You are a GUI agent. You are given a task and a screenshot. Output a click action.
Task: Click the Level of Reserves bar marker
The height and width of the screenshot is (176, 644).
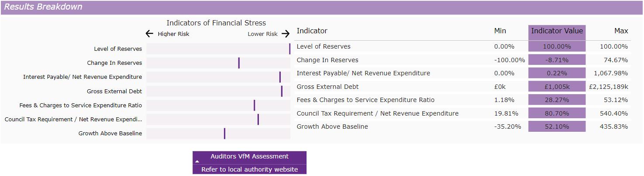click(x=289, y=49)
